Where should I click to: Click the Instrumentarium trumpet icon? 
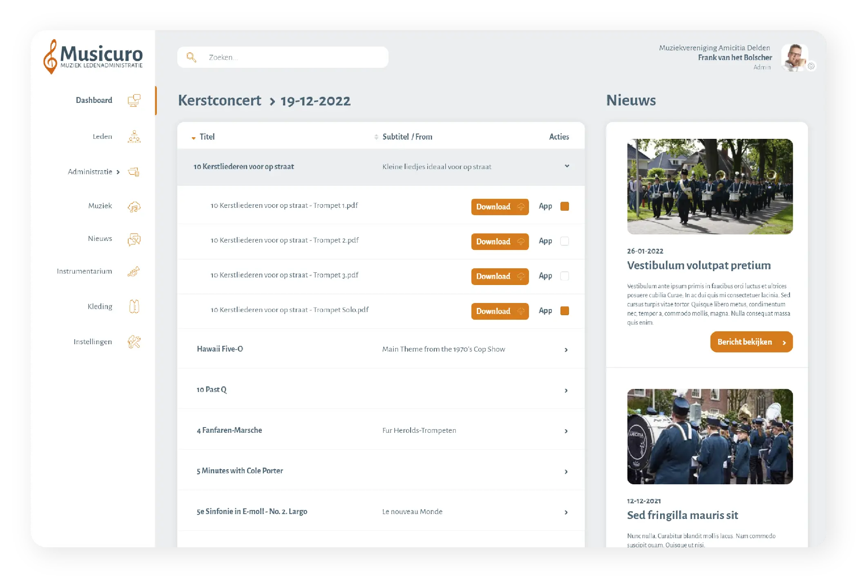(x=134, y=272)
